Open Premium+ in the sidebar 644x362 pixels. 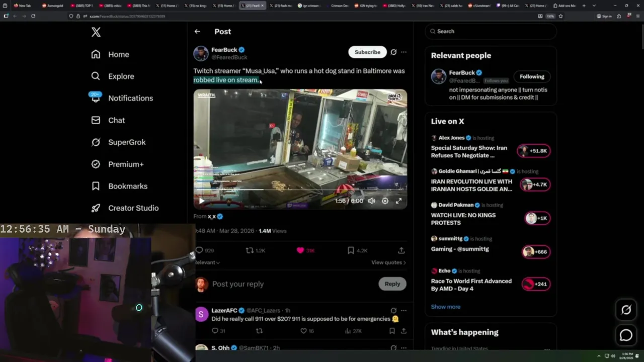(117, 164)
